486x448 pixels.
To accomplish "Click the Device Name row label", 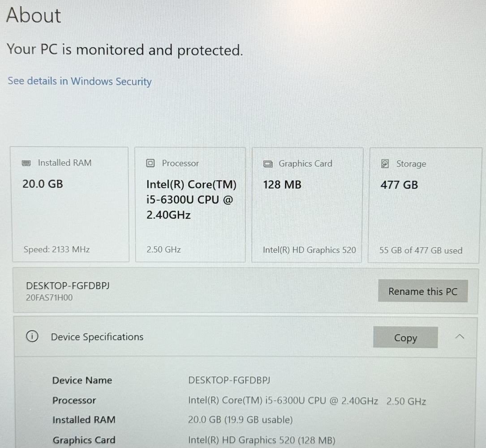I will (82, 380).
